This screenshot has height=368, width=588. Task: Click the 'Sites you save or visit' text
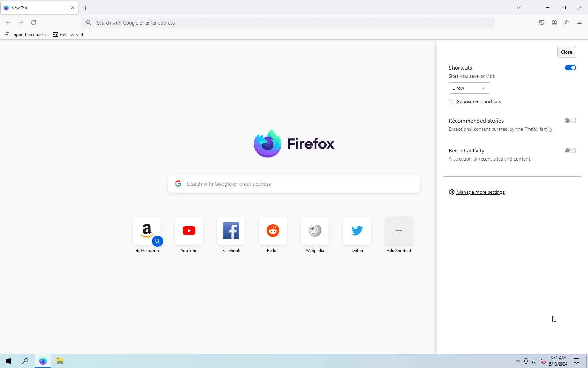[x=471, y=76]
